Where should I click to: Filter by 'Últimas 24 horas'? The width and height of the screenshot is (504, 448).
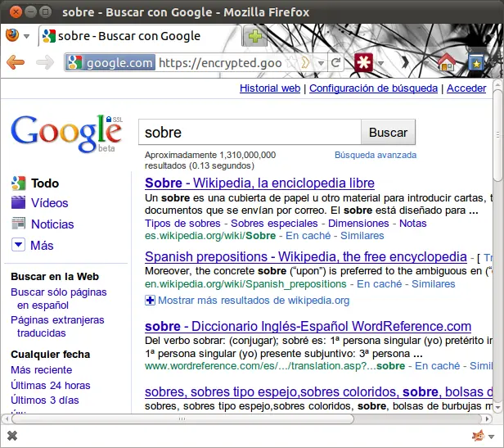(51, 385)
